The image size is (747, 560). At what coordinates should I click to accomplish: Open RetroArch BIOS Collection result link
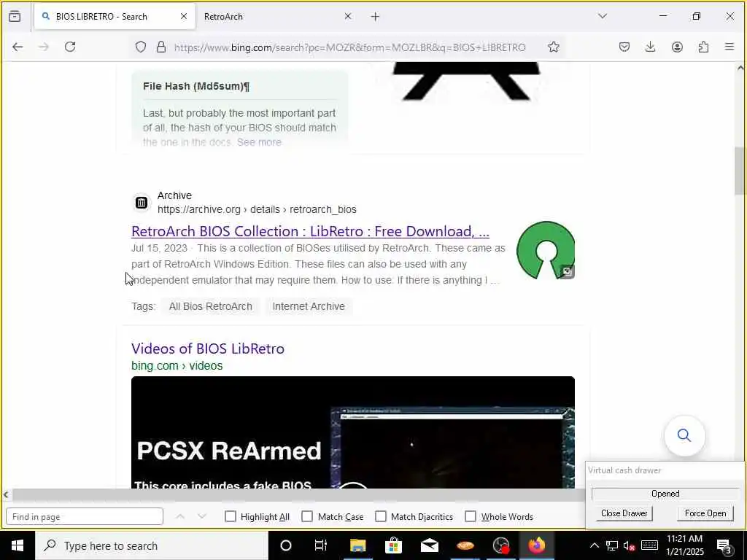coord(310,231)
